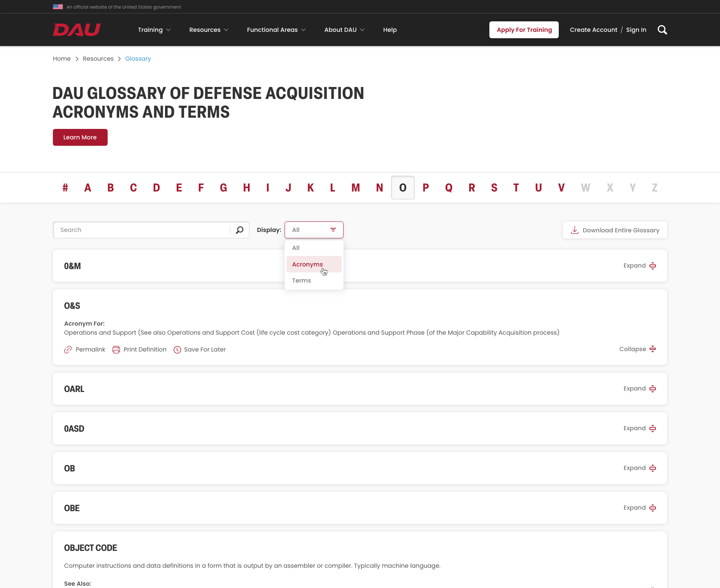Jump to letter A in glossary
This screenshot has height=588, width=720.
pyautogui.click(x=88, y=187)
